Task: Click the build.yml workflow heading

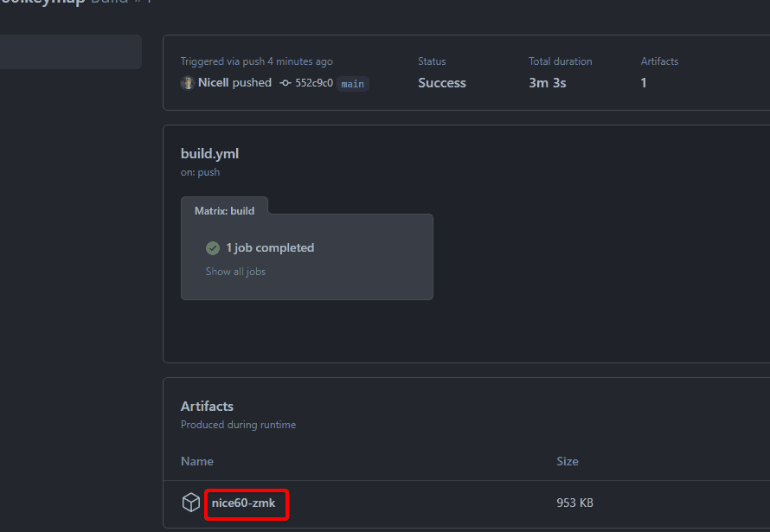Action: 209,154
